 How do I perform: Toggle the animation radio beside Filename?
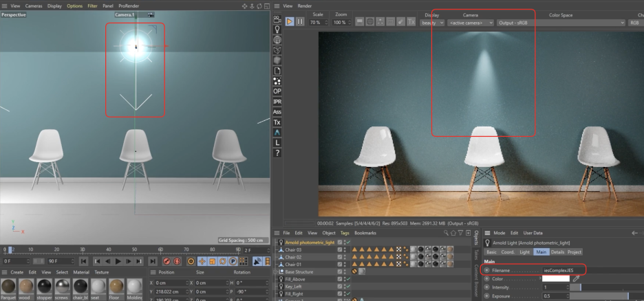[x=487, y=270]
